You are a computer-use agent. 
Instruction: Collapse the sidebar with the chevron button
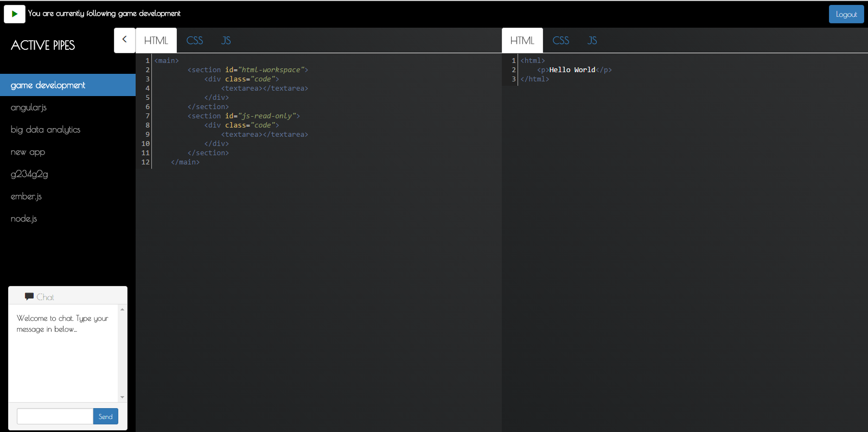(124, 40)
